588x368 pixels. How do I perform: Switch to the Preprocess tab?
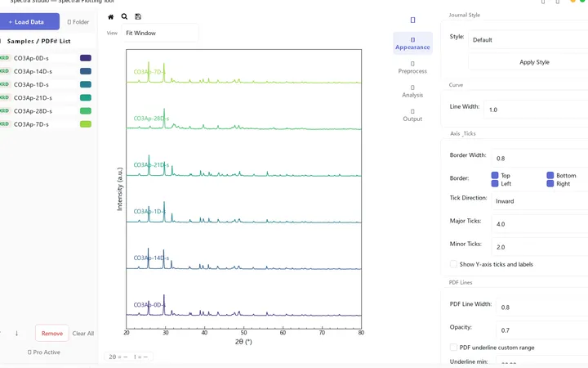412,68
